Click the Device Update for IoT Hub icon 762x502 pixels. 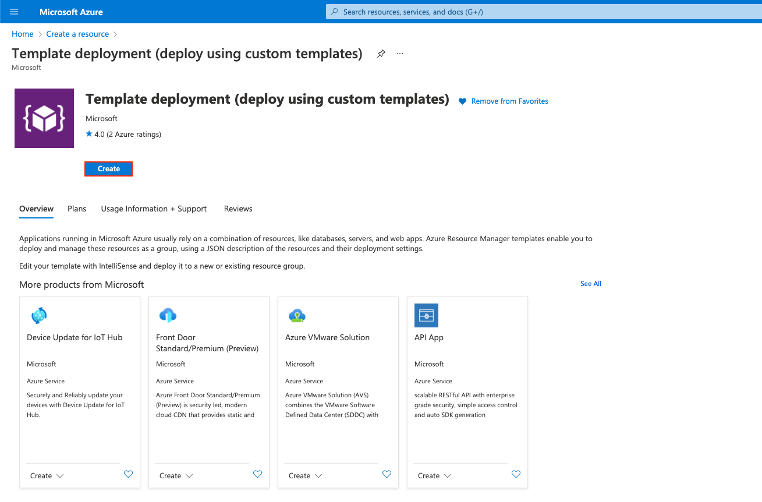pos(39,315)
